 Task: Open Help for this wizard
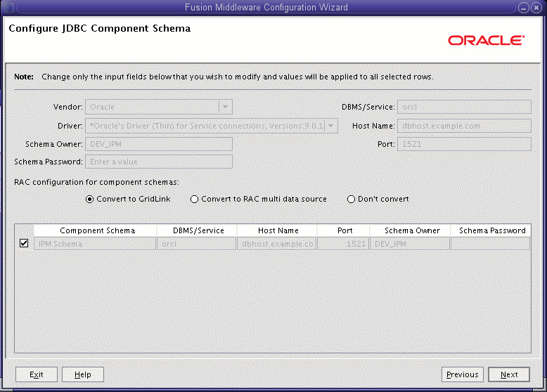pos(83,374)
